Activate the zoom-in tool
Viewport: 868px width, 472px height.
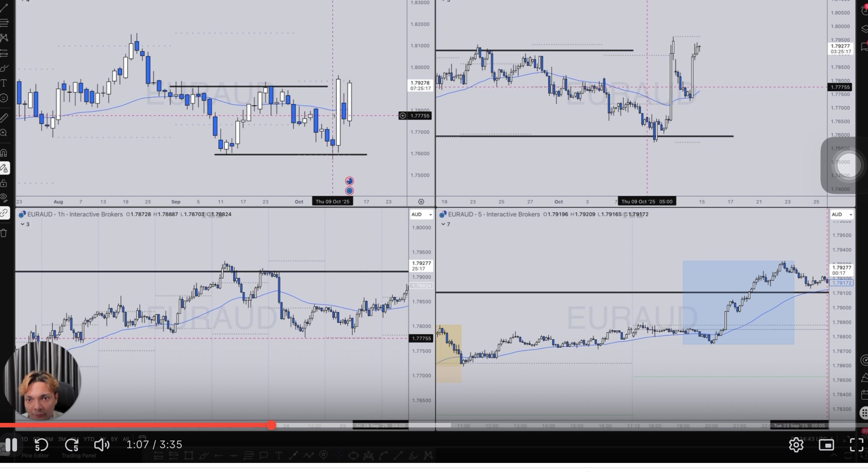[x=4, y=133]
